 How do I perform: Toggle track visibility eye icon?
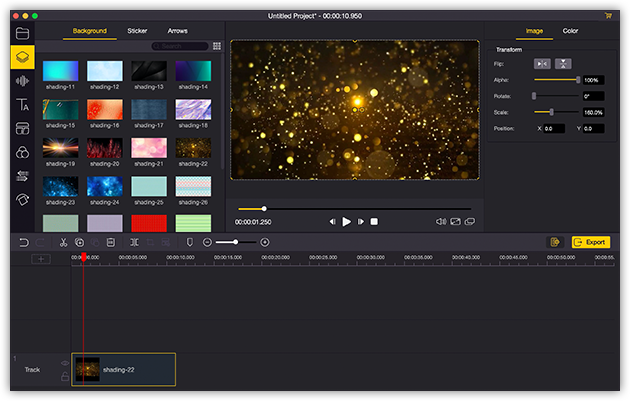[x=65, y=363]
